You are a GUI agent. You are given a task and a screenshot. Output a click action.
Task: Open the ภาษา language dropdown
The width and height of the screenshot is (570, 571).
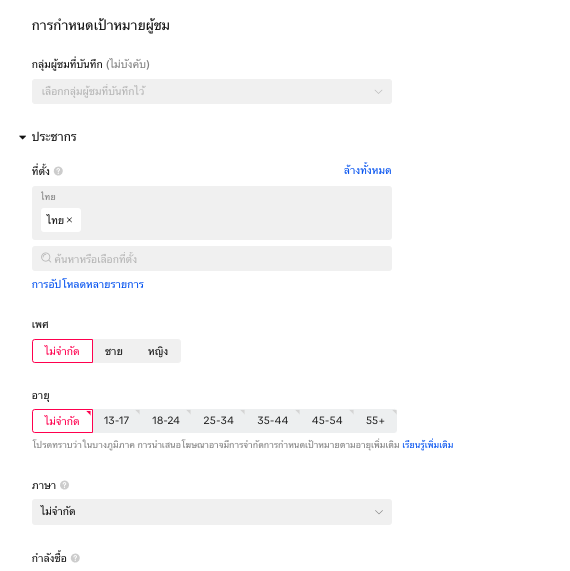[x=212, y=512]
